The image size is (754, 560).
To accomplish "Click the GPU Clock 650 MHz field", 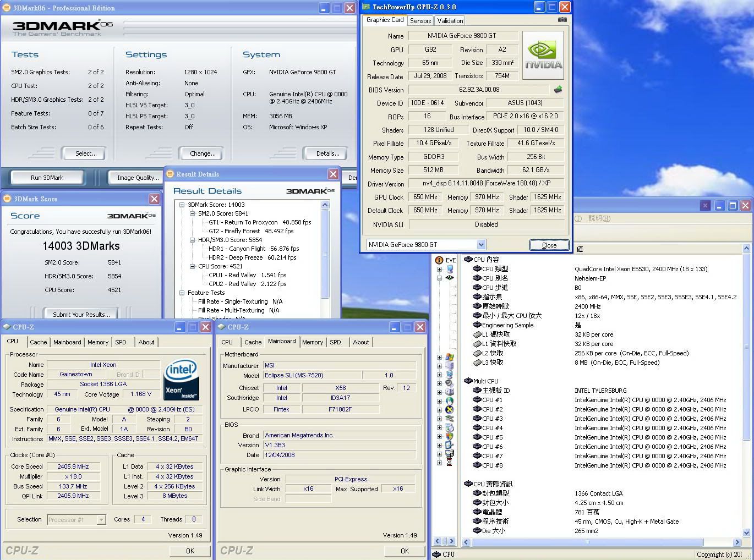I will (425, 197).
